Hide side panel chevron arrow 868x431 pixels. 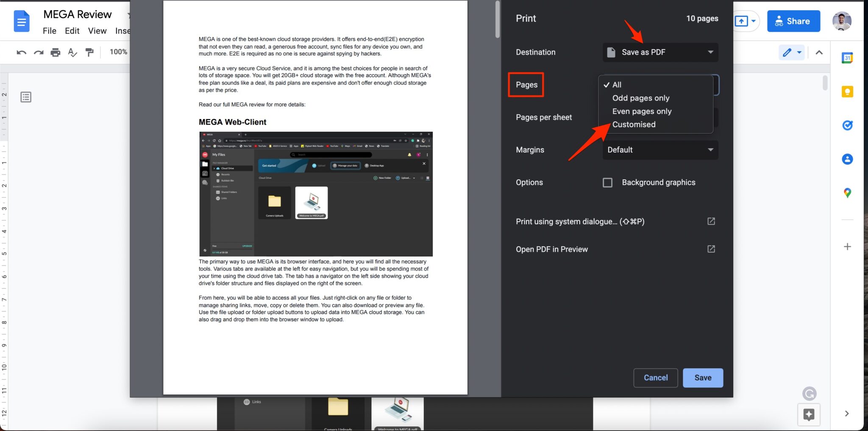click(846, 414)
